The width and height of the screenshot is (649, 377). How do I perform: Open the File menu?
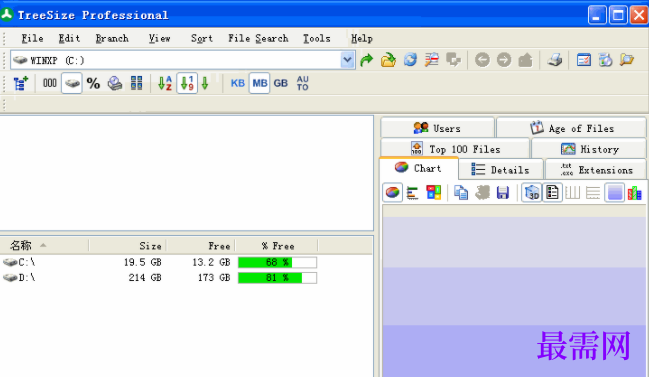(x=32, y=38)
